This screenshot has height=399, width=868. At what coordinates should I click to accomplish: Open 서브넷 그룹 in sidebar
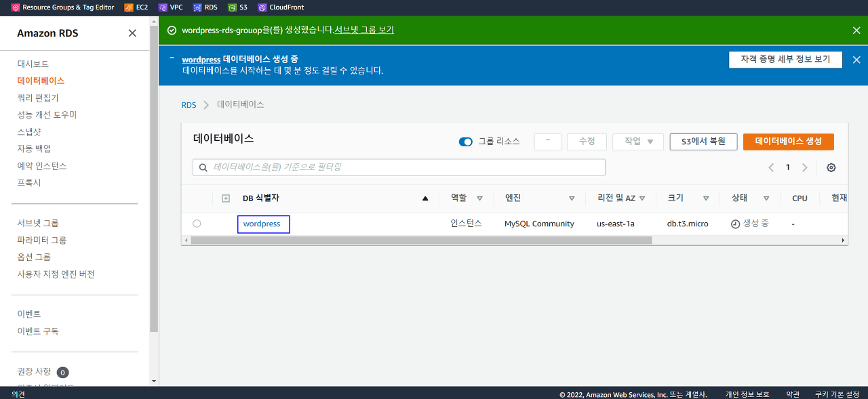[37, 223]
